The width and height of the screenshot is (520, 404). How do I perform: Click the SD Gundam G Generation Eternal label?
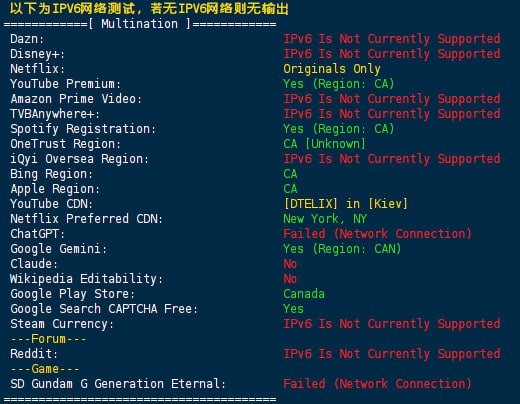[118, 384]
